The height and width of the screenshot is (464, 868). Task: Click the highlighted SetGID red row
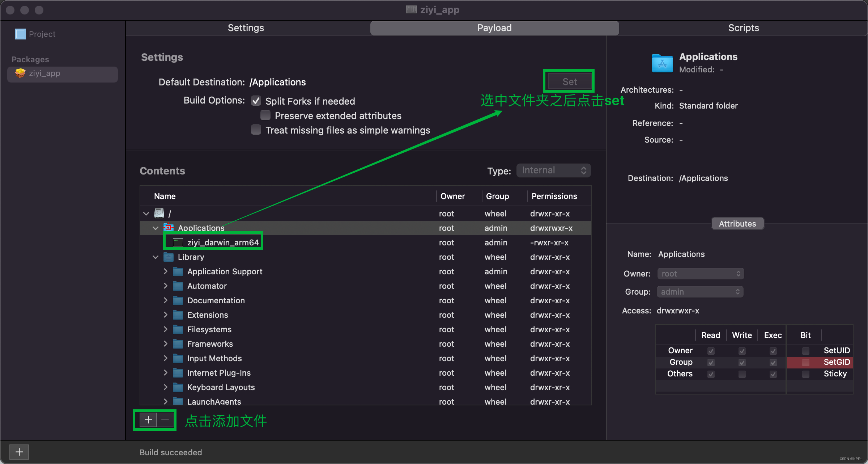point(820,362)
